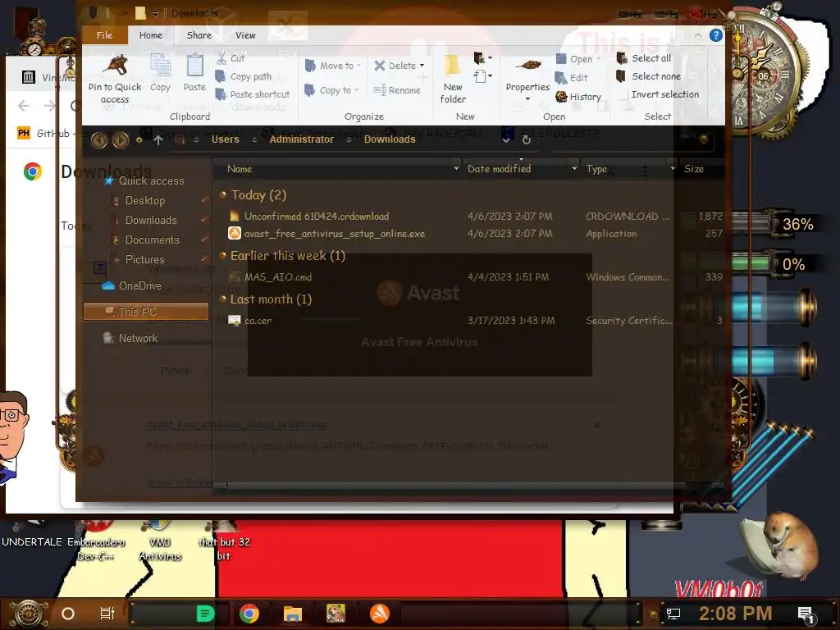The image size is (840, 630).
Task: Open the Move to dropdown
Action: [x=333, y=66]
